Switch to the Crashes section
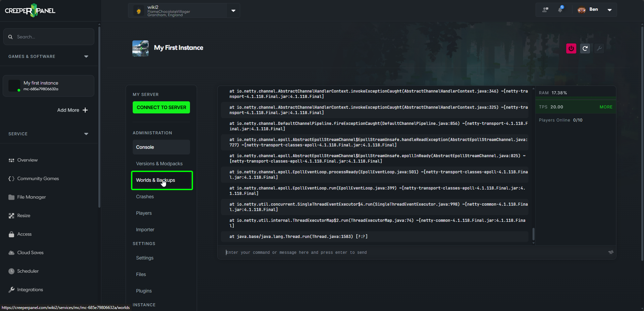 [145, 197]
